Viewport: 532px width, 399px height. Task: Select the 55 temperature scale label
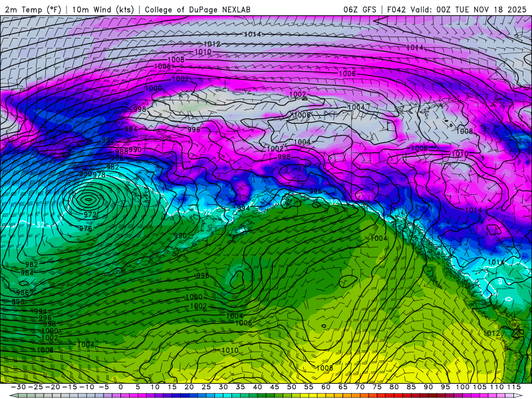[x=309, y=387]
